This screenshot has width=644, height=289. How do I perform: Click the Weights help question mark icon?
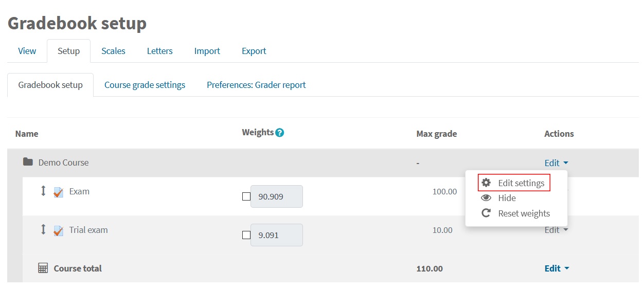pyautogui.click(x=280, y=133)
